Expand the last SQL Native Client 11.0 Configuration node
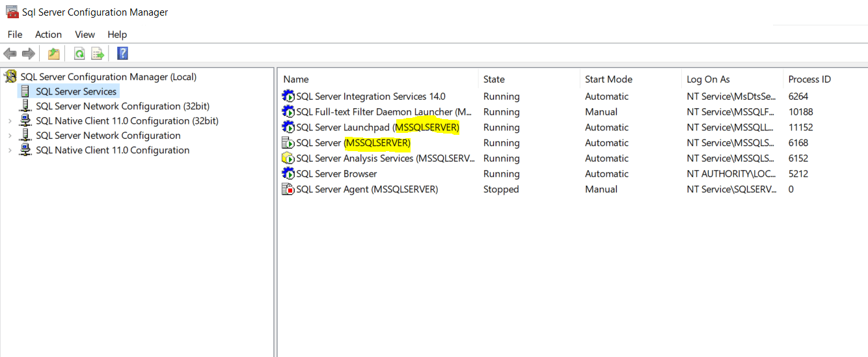The height and width of the screenshot is (357, 868). click(x=10, y=150)
